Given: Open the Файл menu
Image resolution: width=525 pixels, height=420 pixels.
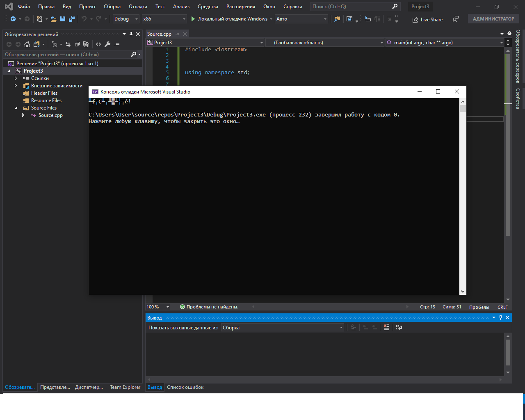Looking at the screenshot, I should [24, 7].
